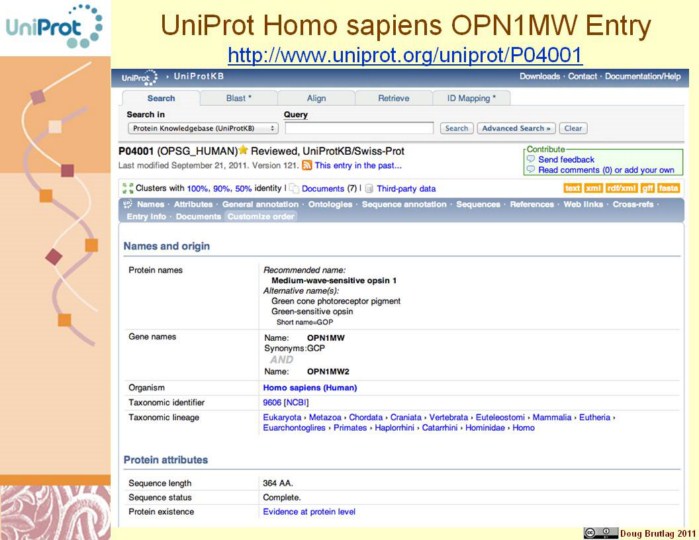Expand the Advanced Search options
Image resolution: width=699 pixels, height=540 pixels.
pyautogui.click(x=515, y=128)
